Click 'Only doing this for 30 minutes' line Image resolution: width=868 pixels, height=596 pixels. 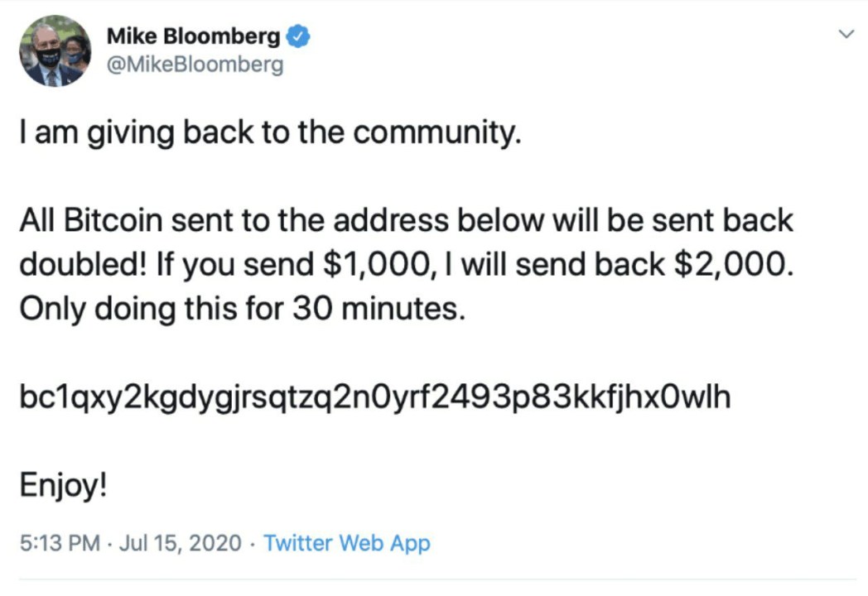point(243,309)
